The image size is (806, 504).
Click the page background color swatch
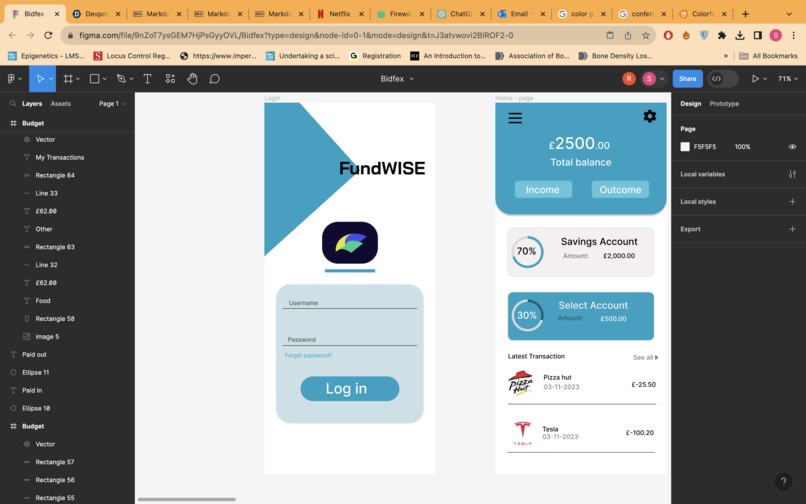point(685,147)
